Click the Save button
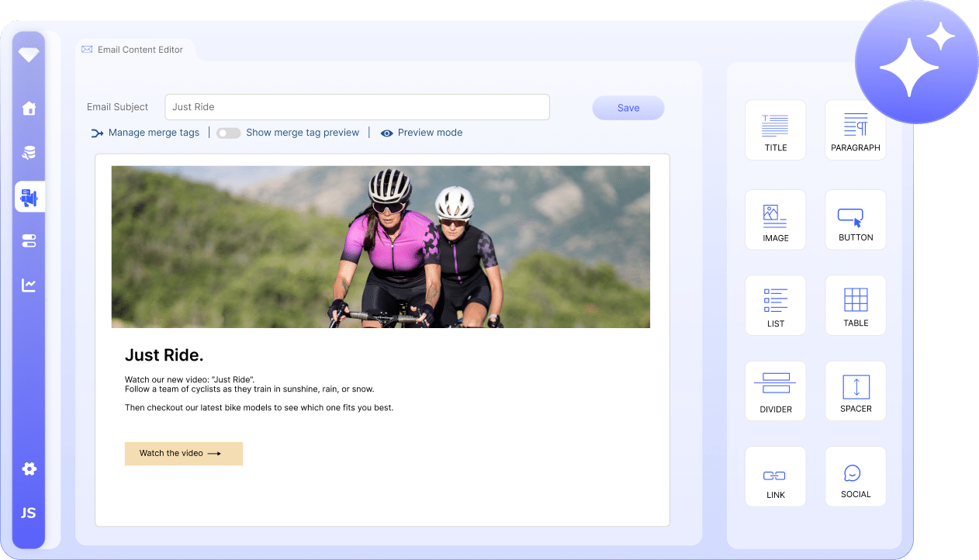This screenshot has height=560, width=979. click(x=628, y=108)
